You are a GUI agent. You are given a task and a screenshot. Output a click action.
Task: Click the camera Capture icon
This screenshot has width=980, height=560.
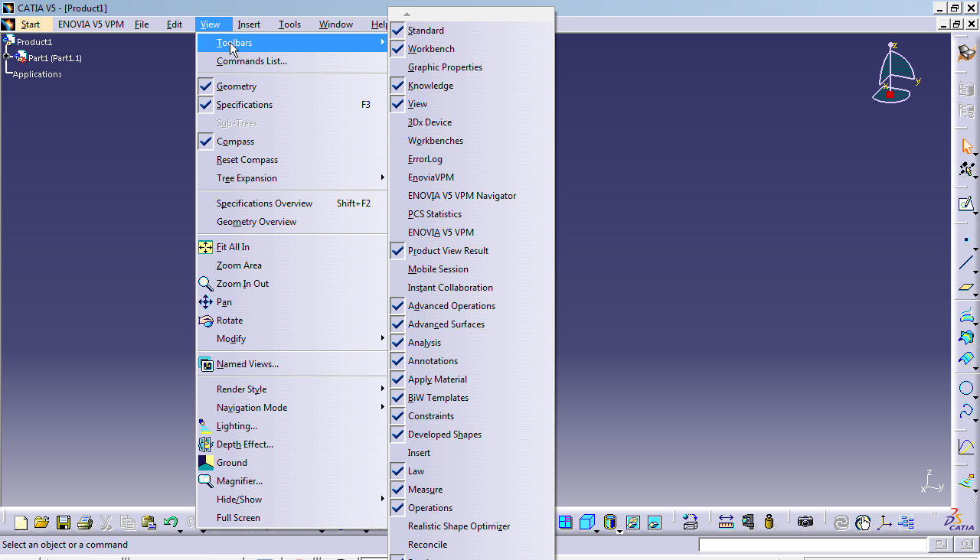click(805, 522)
